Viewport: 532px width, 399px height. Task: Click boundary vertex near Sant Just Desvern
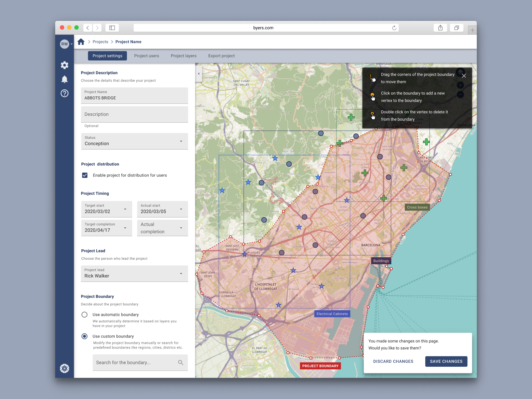[x=231, y=237]
